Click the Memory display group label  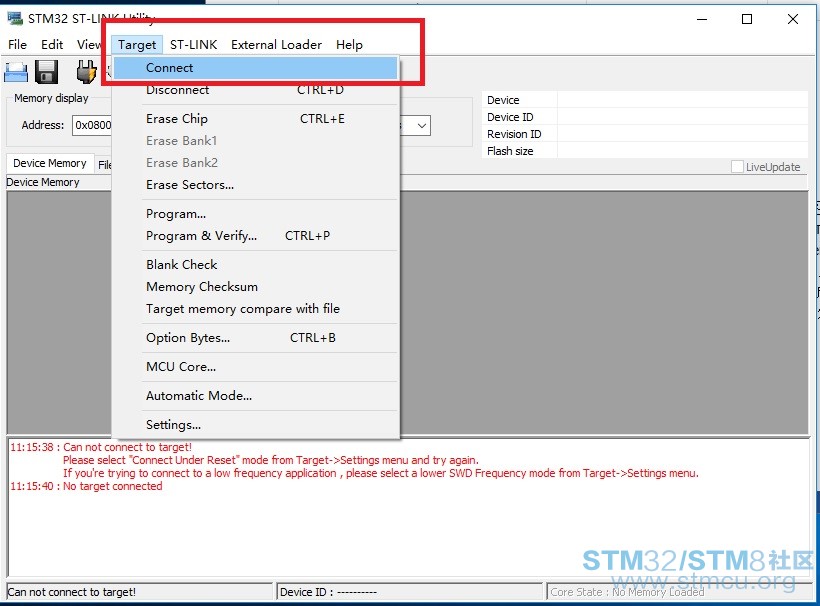(51, 98)
